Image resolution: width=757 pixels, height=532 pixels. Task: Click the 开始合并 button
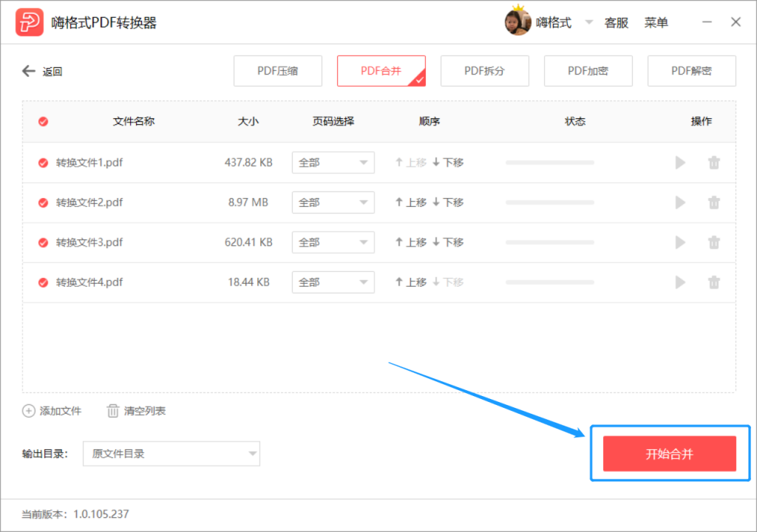point(670,454)
